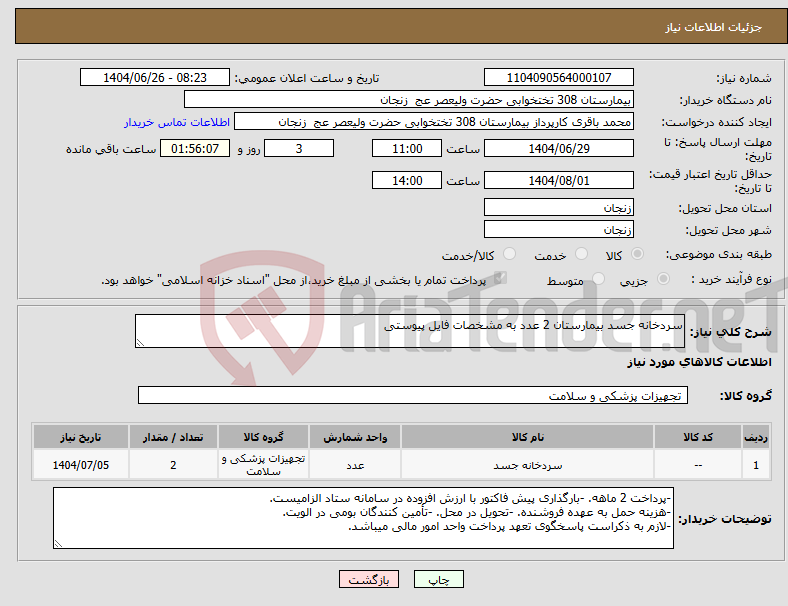Click the شماره نیاز field 1104090564000107
The image size is (788, 606).
click(558, 77)
